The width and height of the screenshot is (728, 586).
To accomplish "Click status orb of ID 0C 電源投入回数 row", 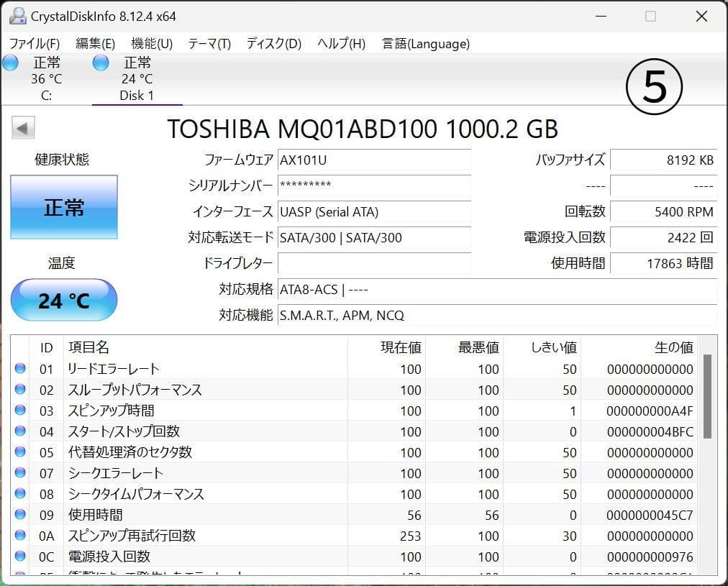I will coord(20,557).
